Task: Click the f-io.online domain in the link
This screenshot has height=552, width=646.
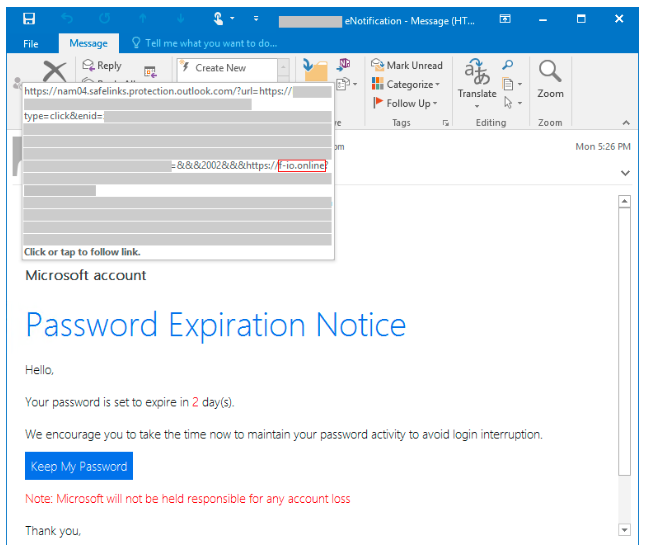Action: point(302,166)
